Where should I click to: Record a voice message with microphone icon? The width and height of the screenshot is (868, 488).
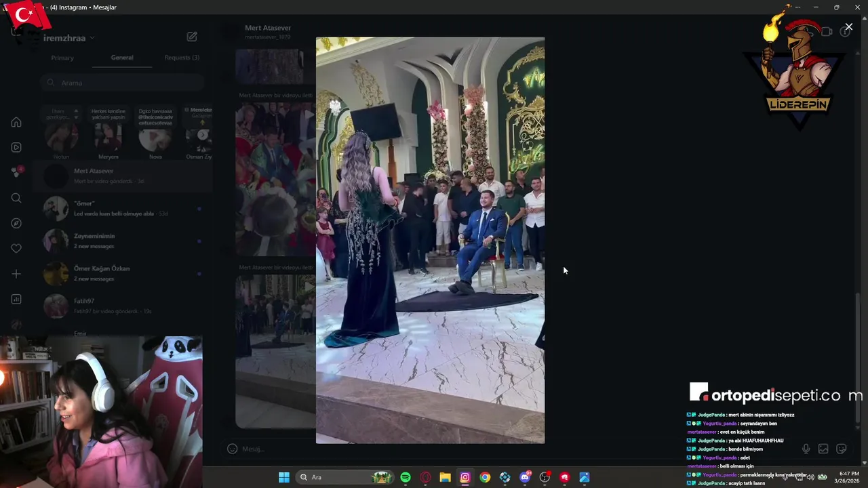point(806,449)
